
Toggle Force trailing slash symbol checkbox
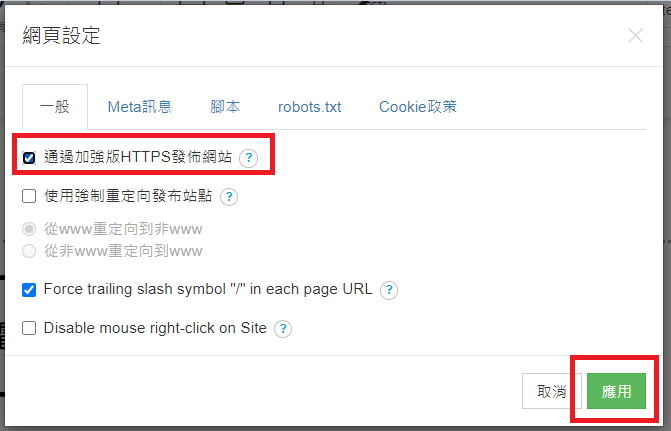29,290
